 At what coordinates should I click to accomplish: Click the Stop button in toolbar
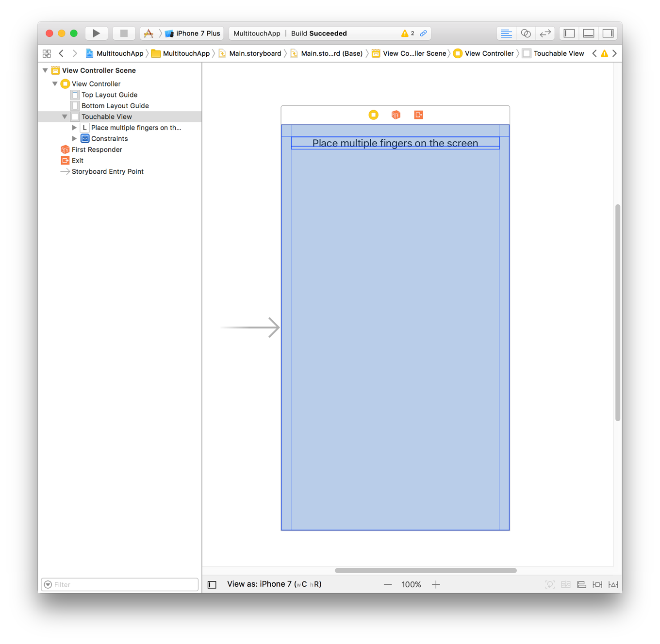pos(124,33)
